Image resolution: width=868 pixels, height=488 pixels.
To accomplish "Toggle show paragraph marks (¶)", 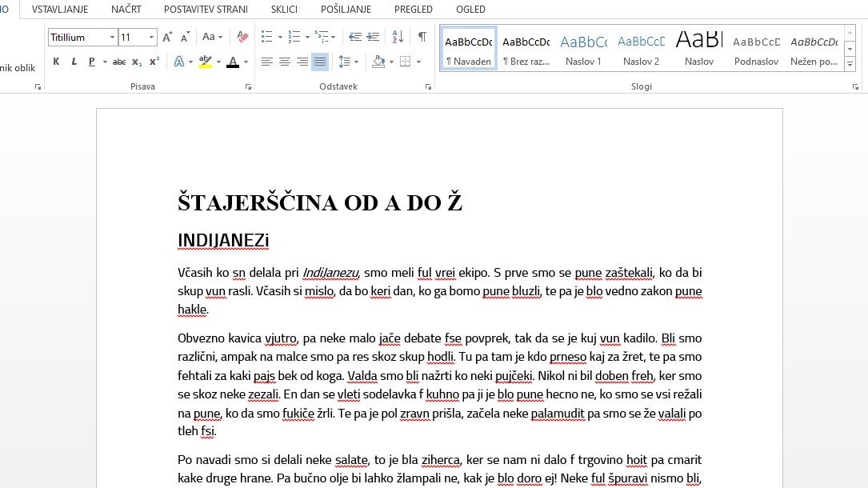I will (x=422, y=37).
